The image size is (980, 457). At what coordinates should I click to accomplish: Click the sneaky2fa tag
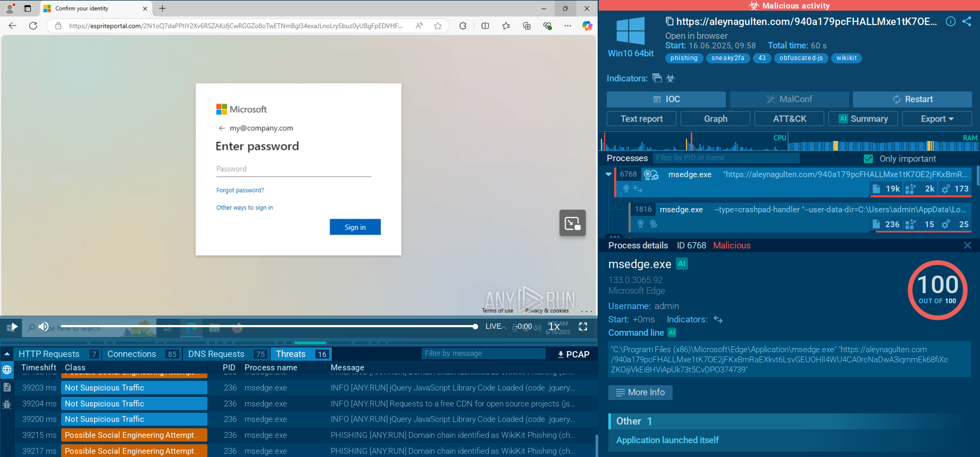(x=728, y=59)
